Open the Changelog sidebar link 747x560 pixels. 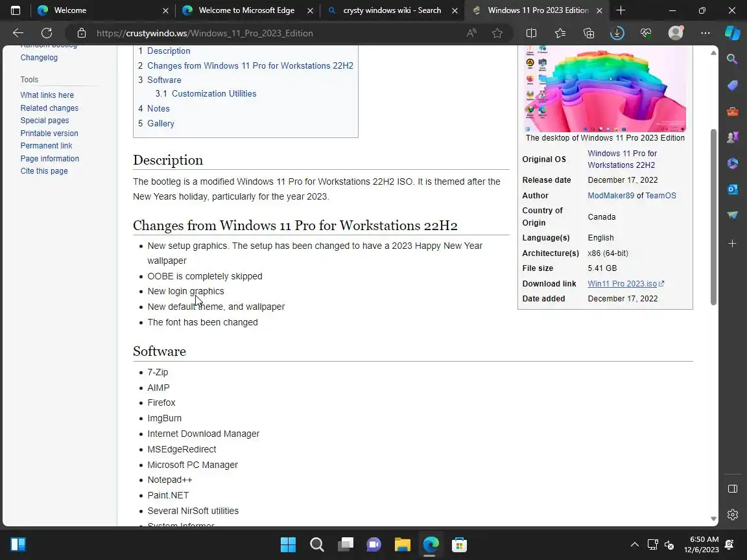[x=39, y=58]
